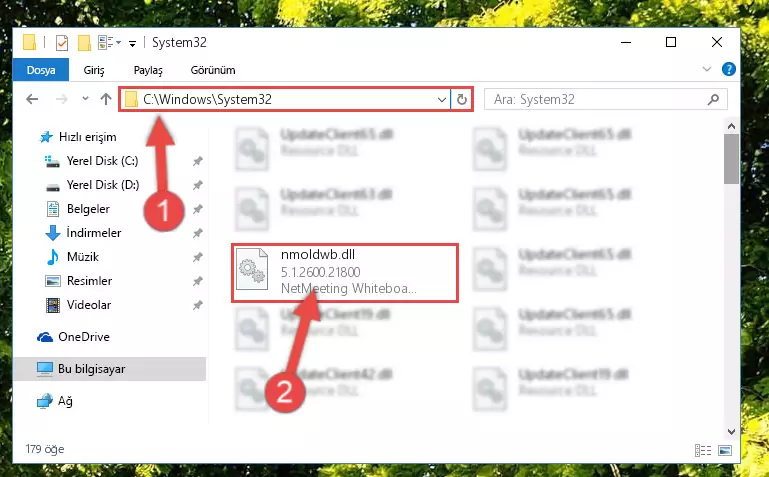Image resolution: width=769 pixels, height=477 pixels.
Task: Expand the address bar history dropdown
Action: point(441,100)
